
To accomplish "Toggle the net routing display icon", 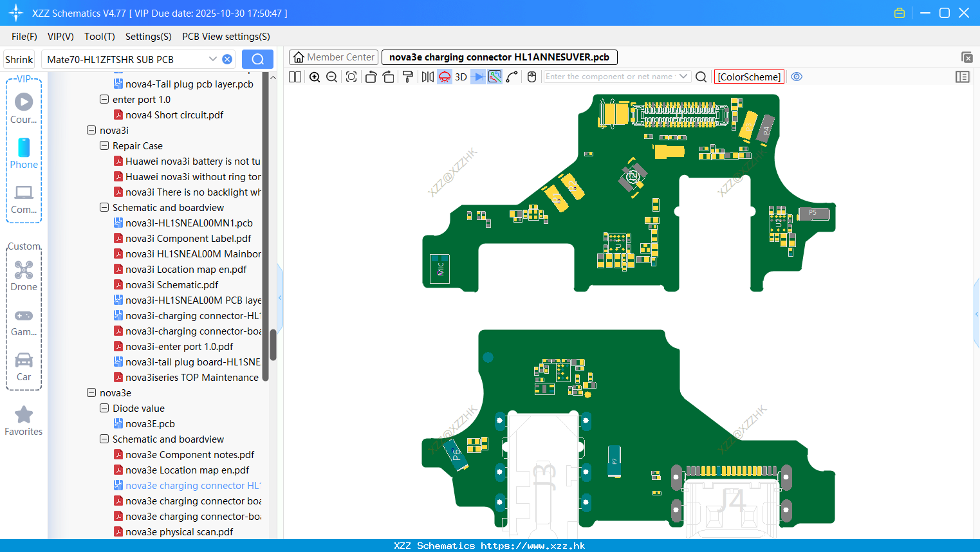I will pyautogui.click(x=495, y=77).
